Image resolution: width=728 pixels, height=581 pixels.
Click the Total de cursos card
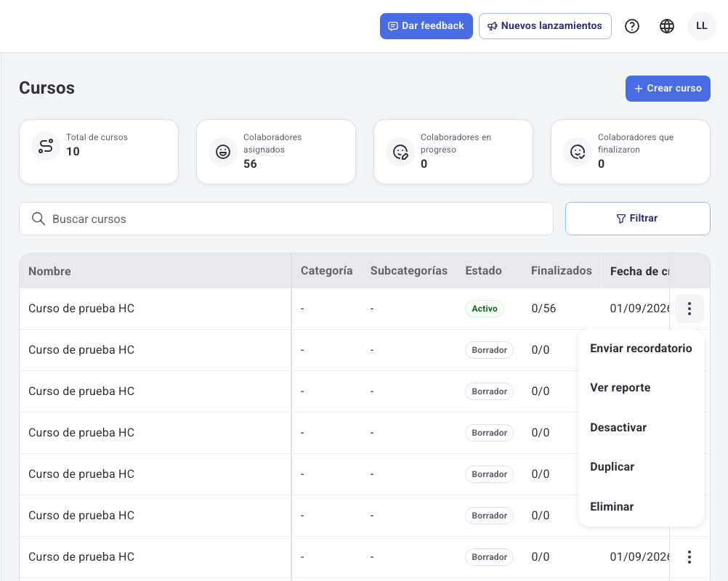98,152
